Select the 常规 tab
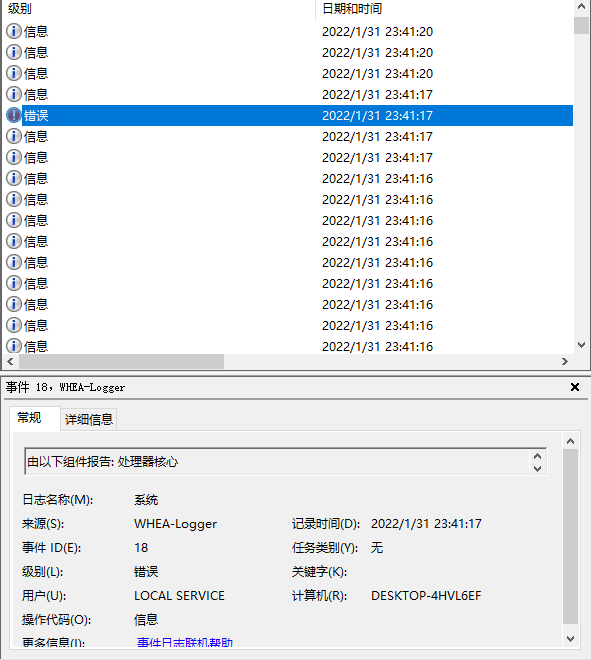Screen dimensions: 591x660 [x=29, y=418]
